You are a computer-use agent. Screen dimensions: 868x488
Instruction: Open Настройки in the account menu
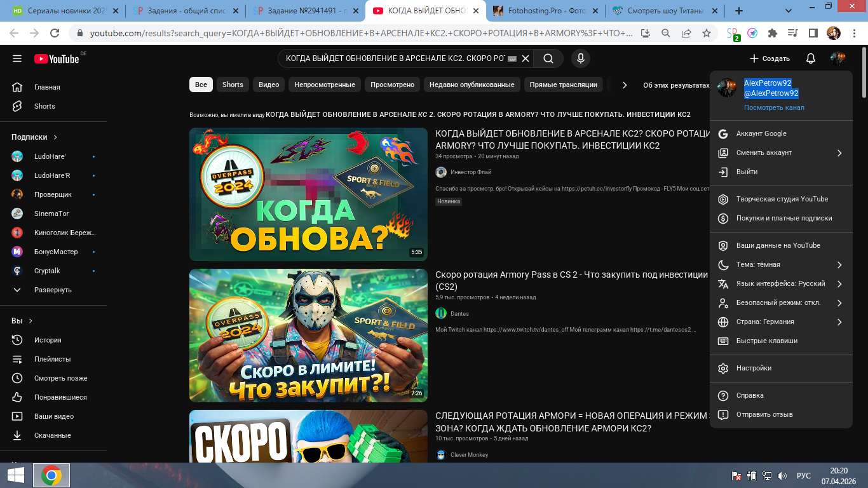tap(781, 368)
